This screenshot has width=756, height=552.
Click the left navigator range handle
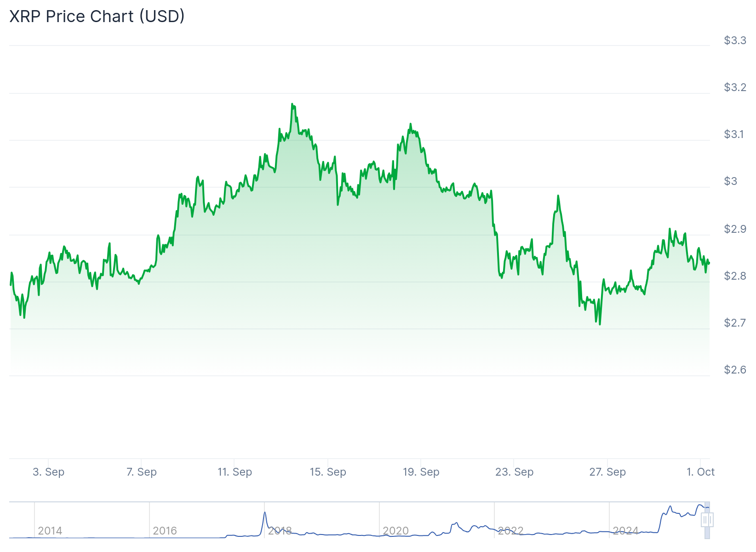tap(704, 520)
